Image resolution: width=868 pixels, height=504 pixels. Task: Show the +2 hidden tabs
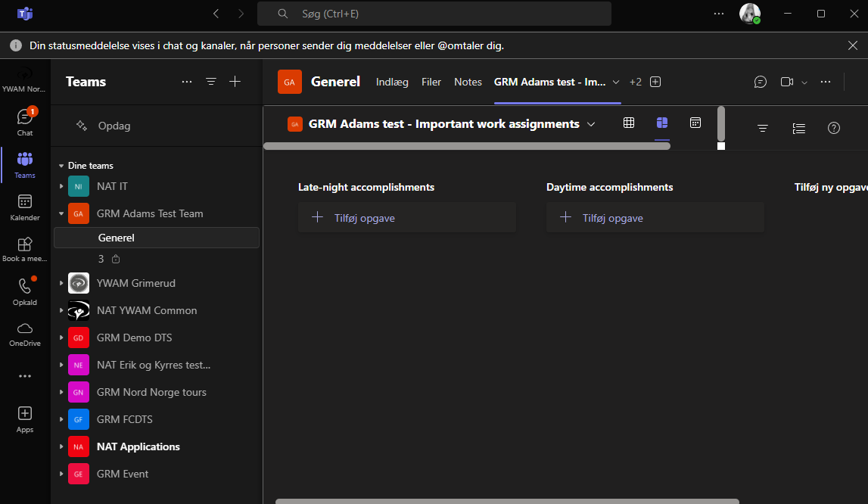(636, 82)
